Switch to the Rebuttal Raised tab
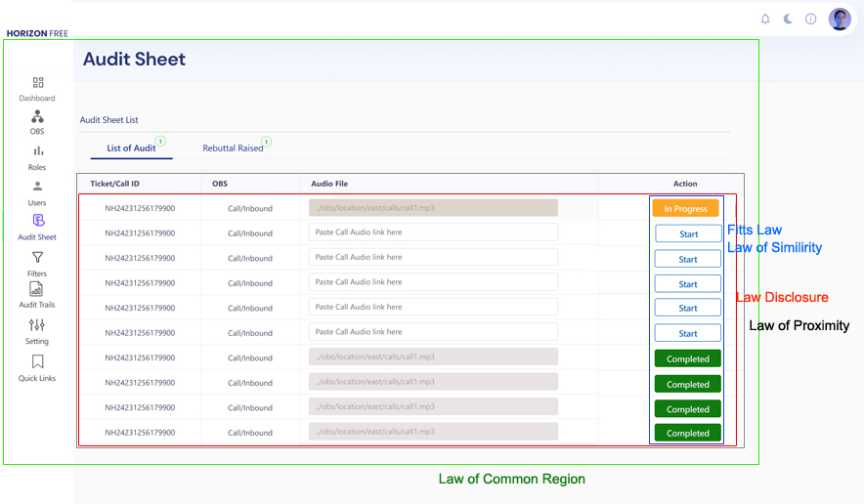The image size is (864, 504). pos(233,148)
